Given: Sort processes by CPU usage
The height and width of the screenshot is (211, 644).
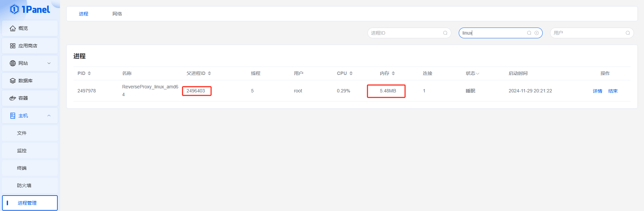Looking at the screenshot, I should (x=345, y=73).
